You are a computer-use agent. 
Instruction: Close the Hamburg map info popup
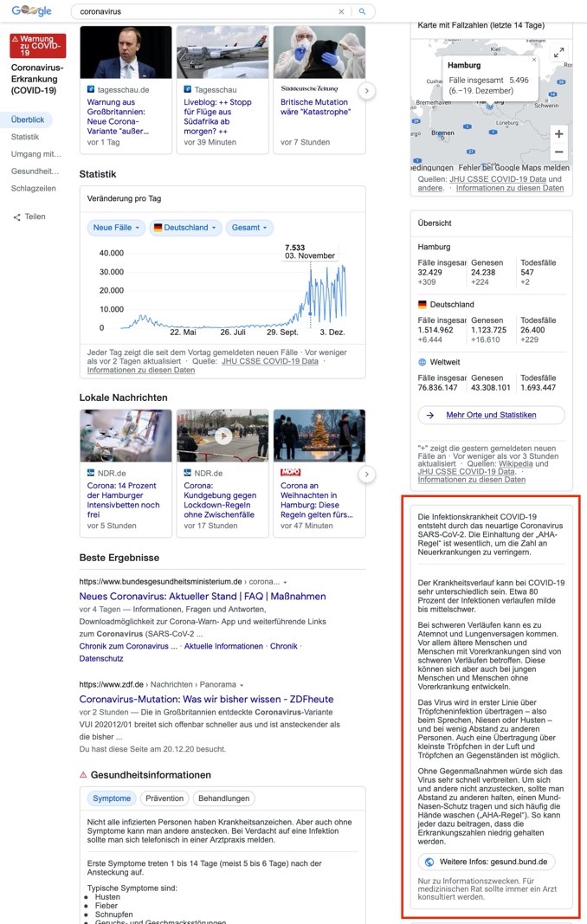[x=534, y=60]
